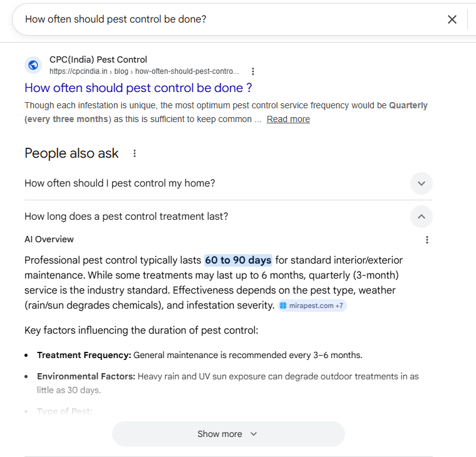Collapse the treatment duration answer with the up chevron
Image resolution: width=476 pixels, height=457 pixels.
coord(422,217)
